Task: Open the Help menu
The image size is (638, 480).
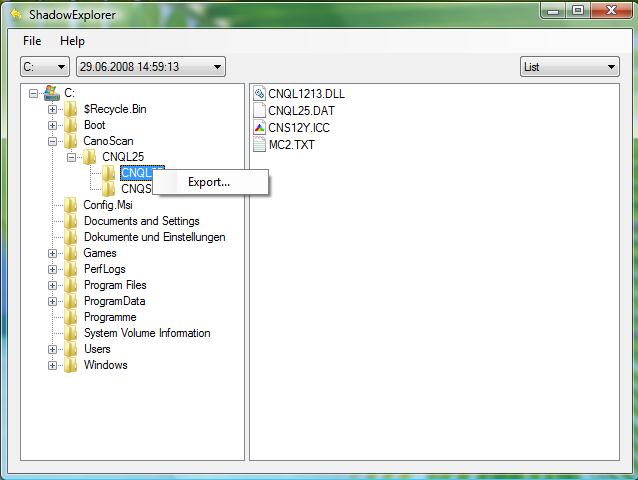Action: click(72, 41)
